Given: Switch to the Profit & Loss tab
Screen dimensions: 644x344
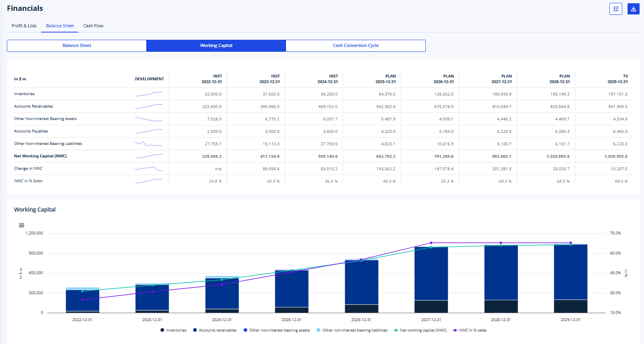Looking at the screenshot, I should pyautogui.click(x=24, y=26).
